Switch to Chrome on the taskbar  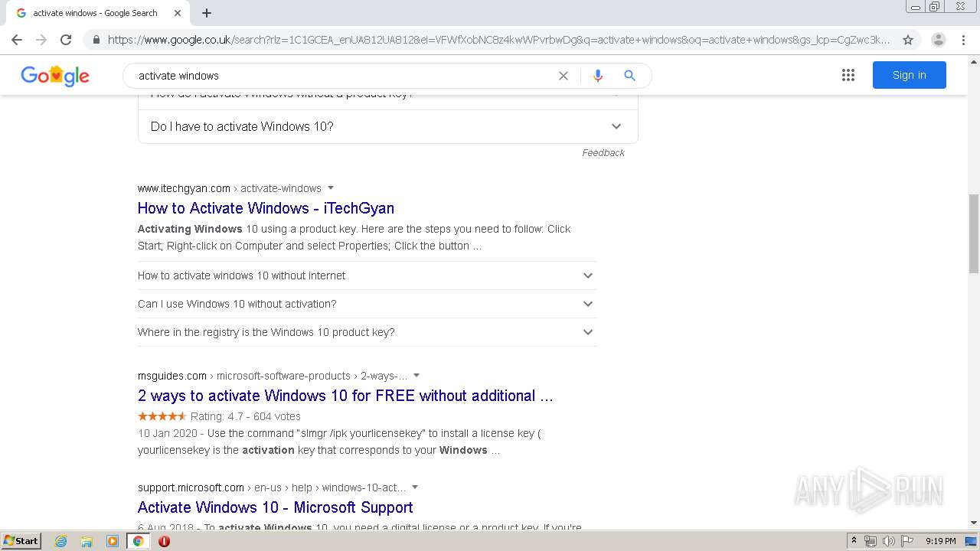tap(138, 541)
